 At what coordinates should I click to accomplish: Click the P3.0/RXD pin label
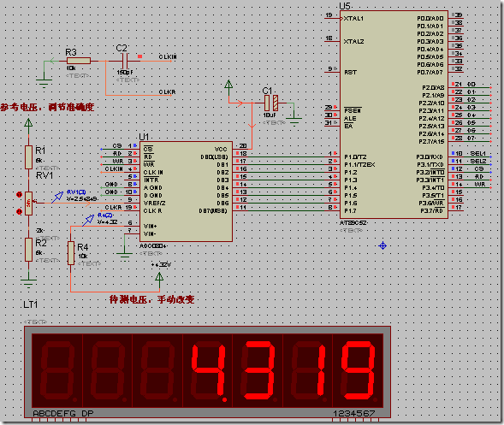[430, 157]
